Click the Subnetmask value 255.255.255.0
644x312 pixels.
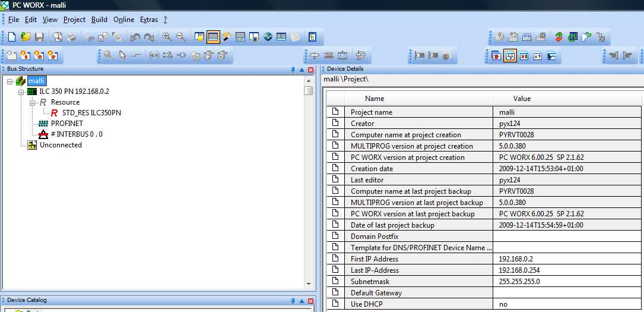[x=567, y=282]
